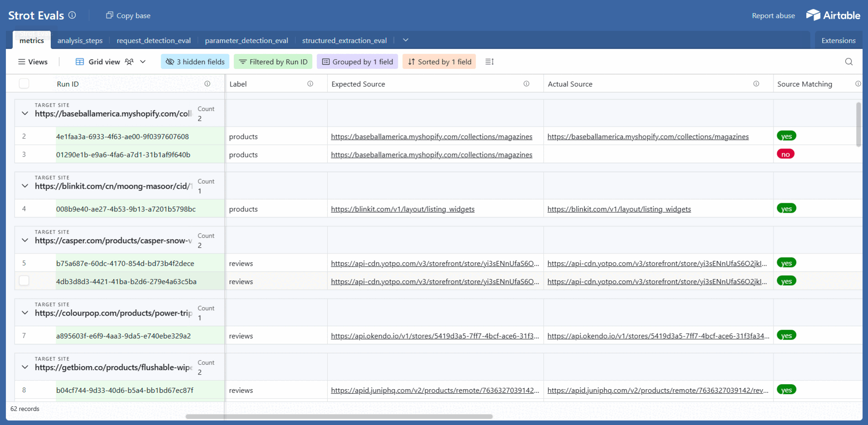Open the 3 hidden fields menu
This screenshot has height=425, width=868.
(195, 62)
